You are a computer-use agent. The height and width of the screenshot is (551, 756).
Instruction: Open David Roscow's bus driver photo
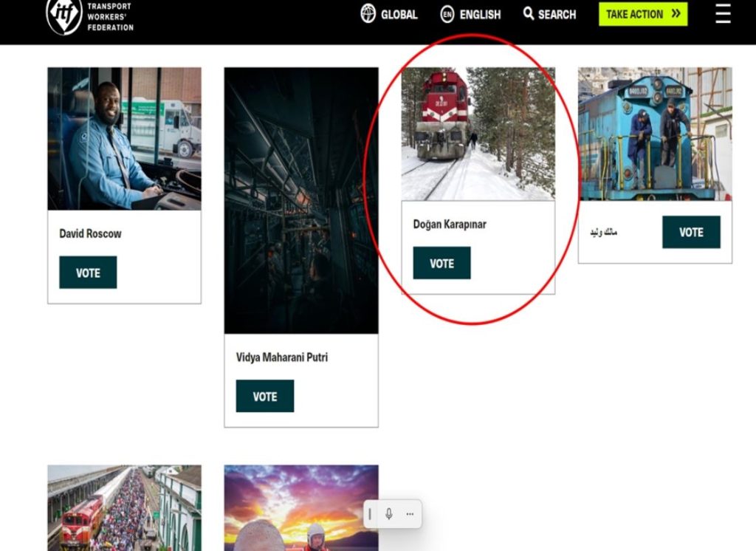pos(124,139)
